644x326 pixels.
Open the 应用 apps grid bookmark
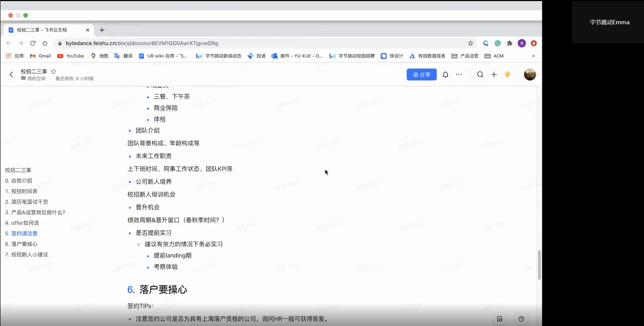(15, 56)
